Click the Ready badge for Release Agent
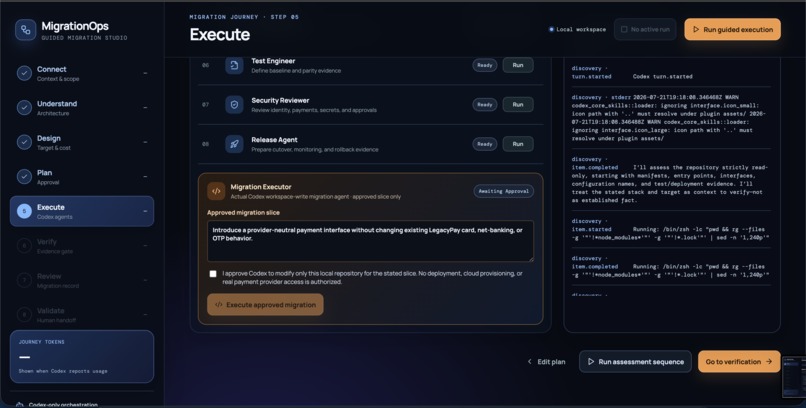806x408 pixels. tap(485, 144)
